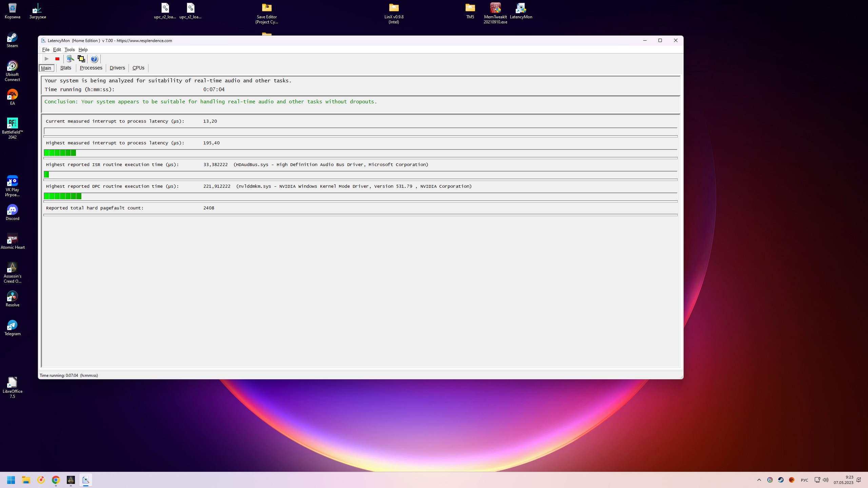Select the CPUs tab
The height and width of the screenshot is (488, 868).
(x=138, y=68)
